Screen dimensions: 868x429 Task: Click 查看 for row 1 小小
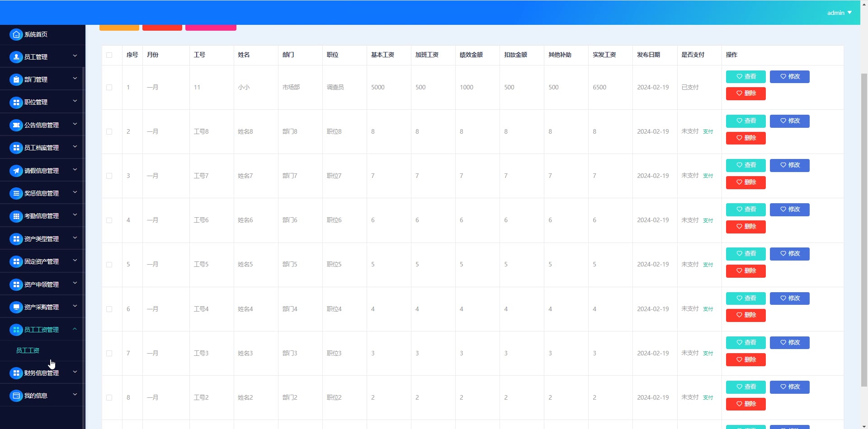pos(745,77)
